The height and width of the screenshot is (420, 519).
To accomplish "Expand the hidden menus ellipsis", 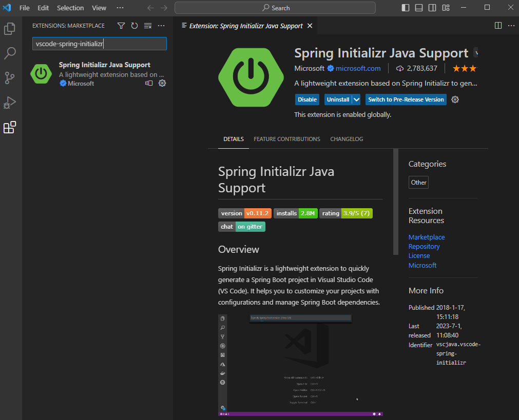I will (x=120, y=8).
